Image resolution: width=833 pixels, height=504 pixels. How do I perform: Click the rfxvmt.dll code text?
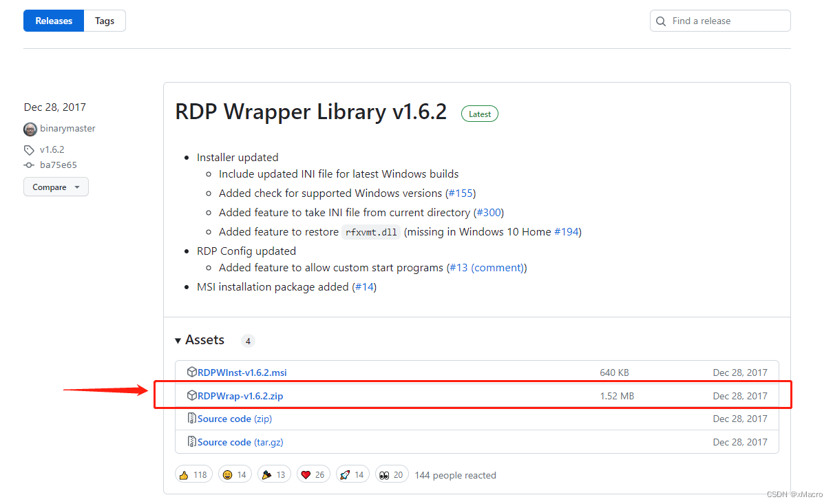371,232
